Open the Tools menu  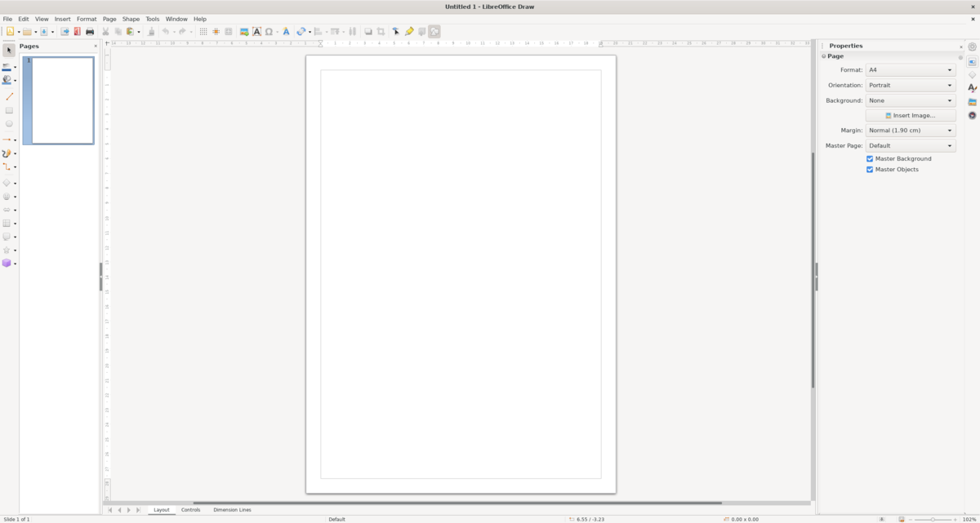(x=153, y=19)
